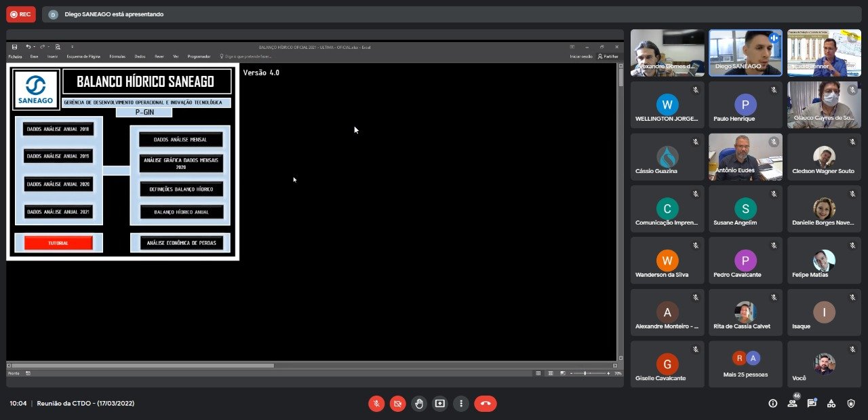Click the Excel save icon
Screen dimensions: 868x420
click(14, 47)
